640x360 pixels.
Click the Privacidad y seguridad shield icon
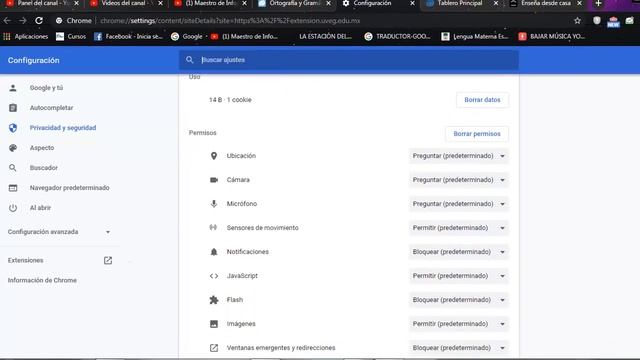13,128
